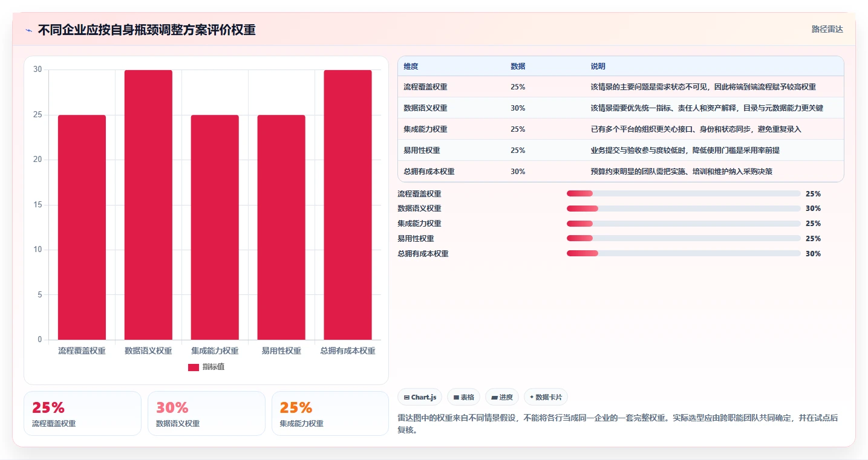
Task: Select the 数据语义权重 bar in chart
Action: [x=148, y=205]
